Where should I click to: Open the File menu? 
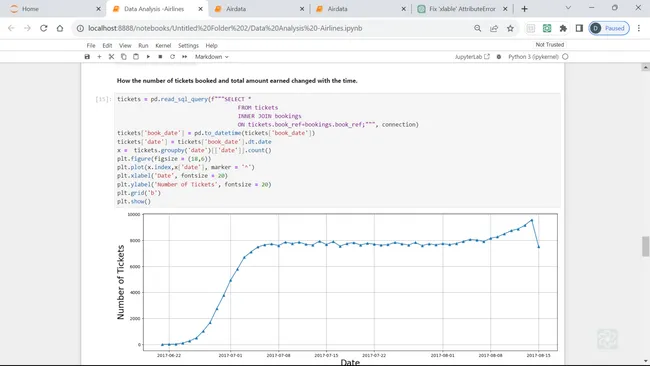click(91, 46)
